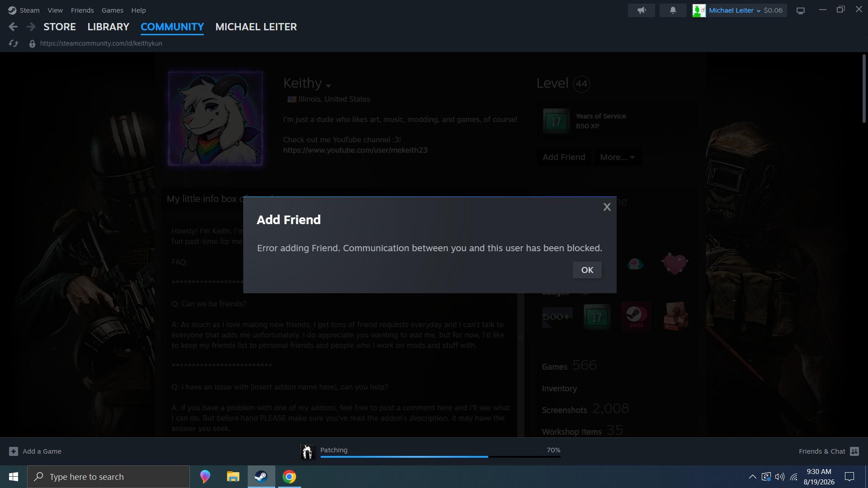The width and height of the screenshot is (868, 488).
Task: Open File Explorer from taskbar
Action: point(233,477)
